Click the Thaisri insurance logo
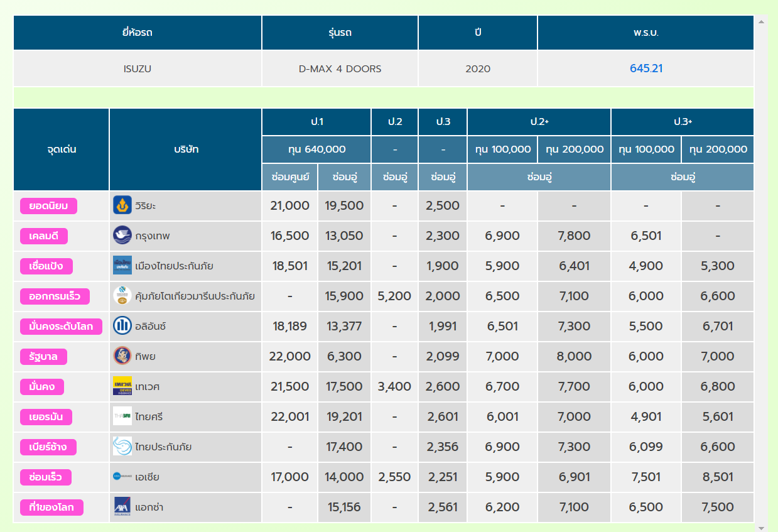778x532 pixels. [x=122, y=416]
